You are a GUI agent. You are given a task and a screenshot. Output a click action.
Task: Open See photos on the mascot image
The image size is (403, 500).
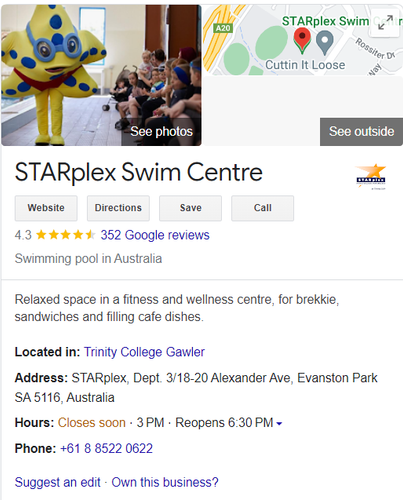click(161, 131)
